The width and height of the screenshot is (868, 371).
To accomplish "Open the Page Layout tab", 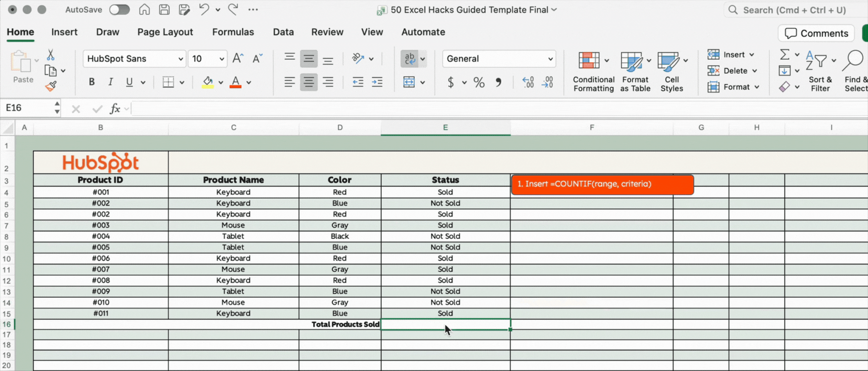I will pyautogui.click(x=165, y=32).
